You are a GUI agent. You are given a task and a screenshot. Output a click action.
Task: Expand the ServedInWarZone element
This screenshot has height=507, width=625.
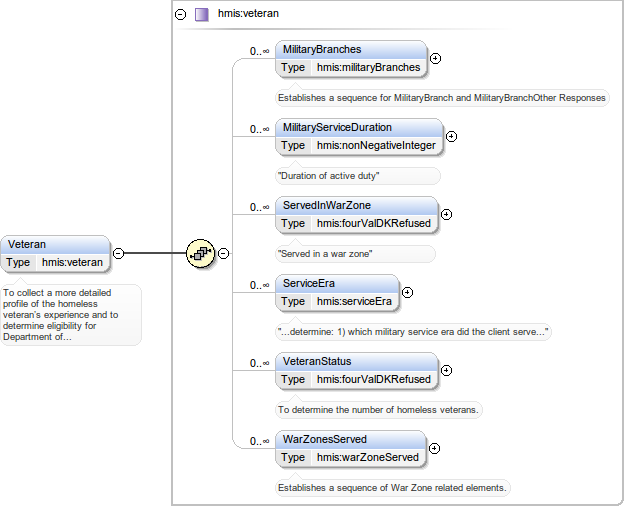tap(446, 214)
